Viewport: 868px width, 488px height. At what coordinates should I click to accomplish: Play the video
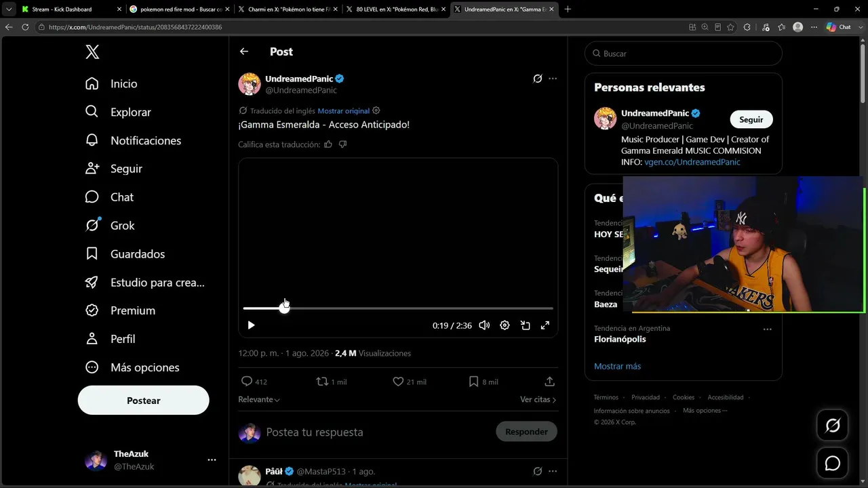pyautogui.click(x=251, y=325)
